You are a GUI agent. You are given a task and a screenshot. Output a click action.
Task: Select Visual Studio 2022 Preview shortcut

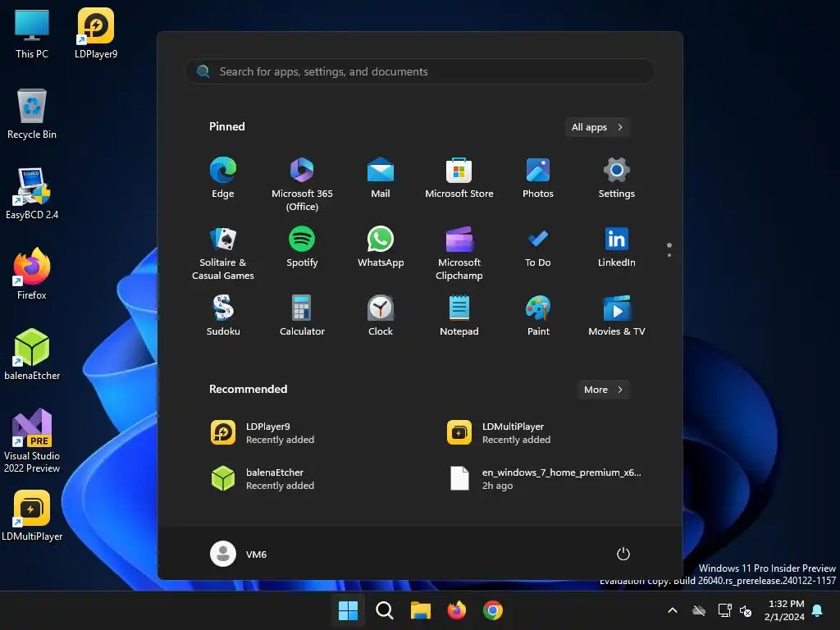point(32,441)
